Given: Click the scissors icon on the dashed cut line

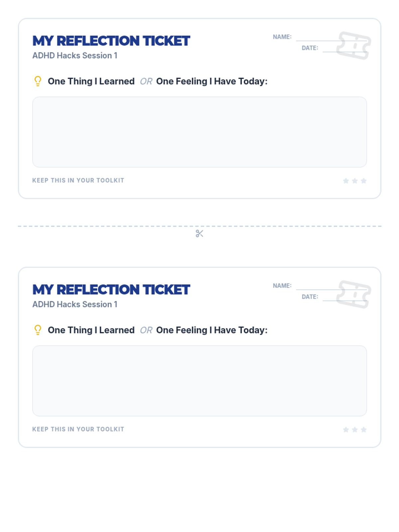Looking at the screenshot, I should pos(199,234).
